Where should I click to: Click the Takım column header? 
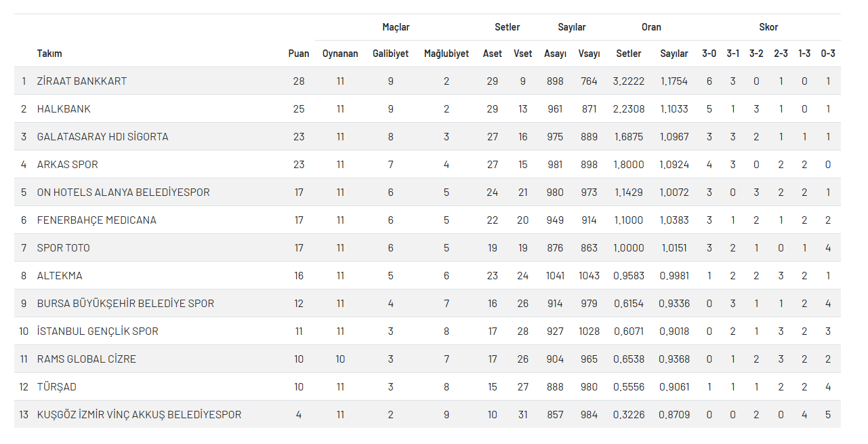pos(49,54)
